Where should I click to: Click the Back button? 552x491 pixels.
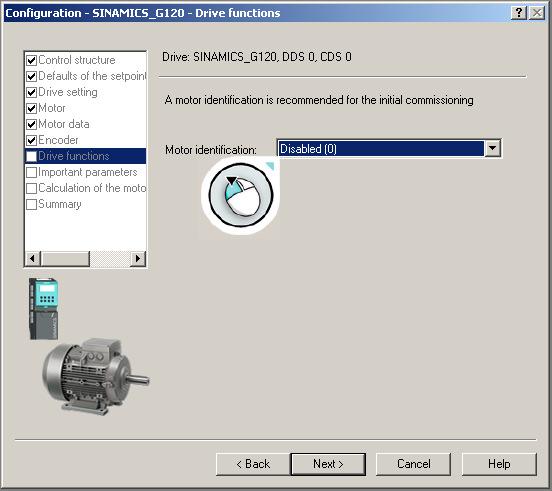(x=253, y=464)
